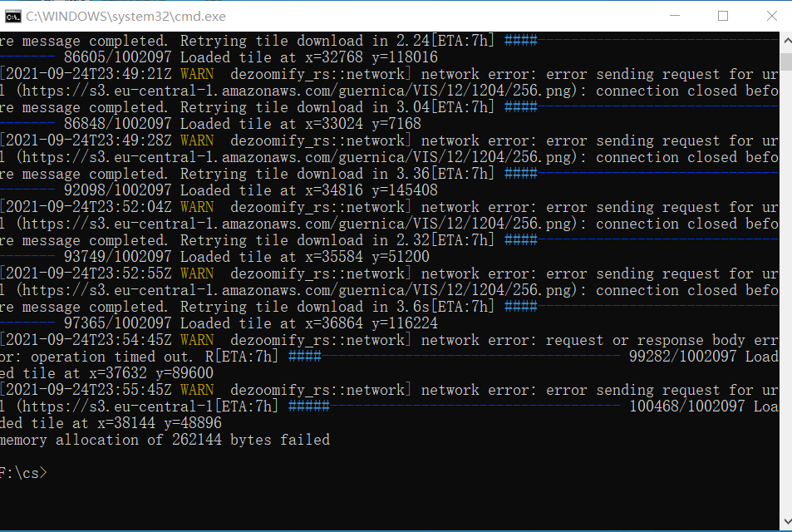The height and width of the screenshot is (532, 792).
Task: Click the C:\WINDOWS\system32\cmd.exe title text
Action: pos(125,16)
